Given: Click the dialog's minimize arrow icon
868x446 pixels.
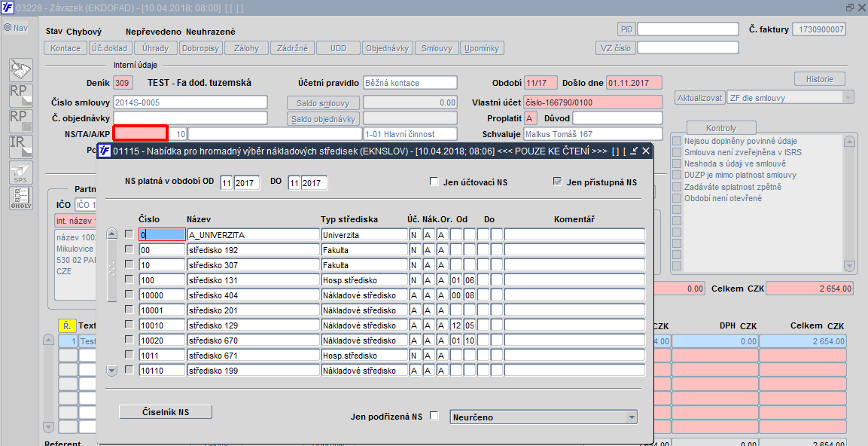Looking at the screenshot, I should coord(634,151).
